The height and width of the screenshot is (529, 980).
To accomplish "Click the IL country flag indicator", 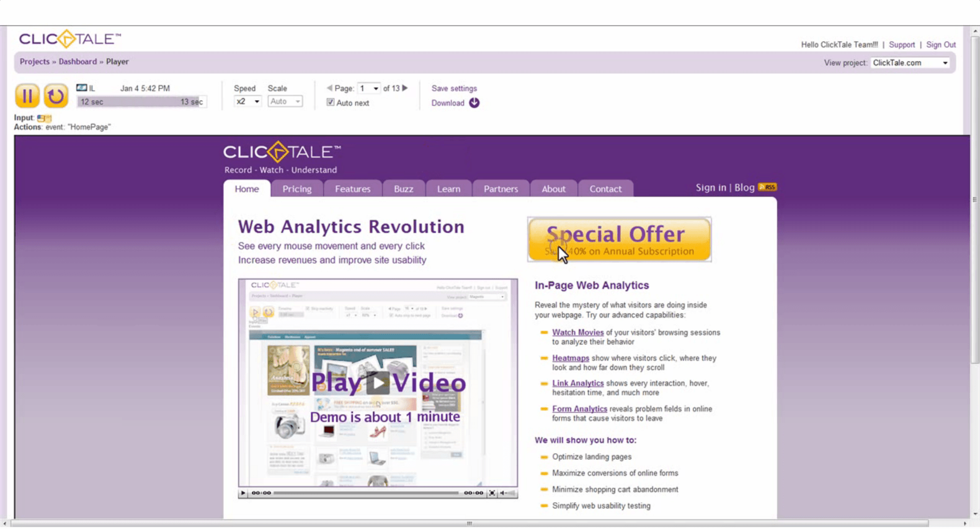I will tap(81, 87).
